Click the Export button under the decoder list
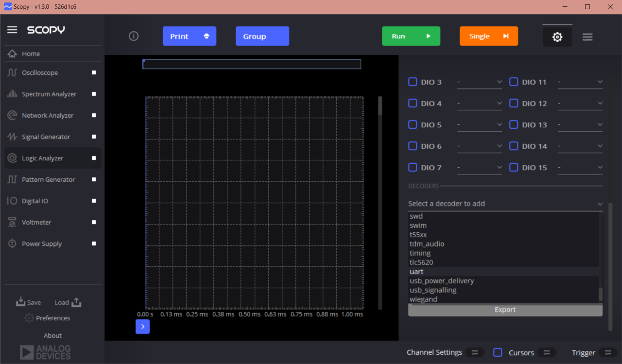622x364 pixels. pyautogui.click(x=505, y=310)
